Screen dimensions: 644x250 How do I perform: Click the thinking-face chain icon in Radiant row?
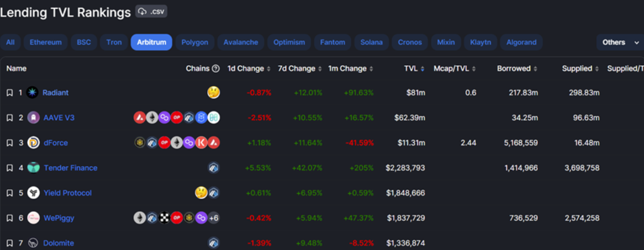pyautogui.click(x=214, y=93)
